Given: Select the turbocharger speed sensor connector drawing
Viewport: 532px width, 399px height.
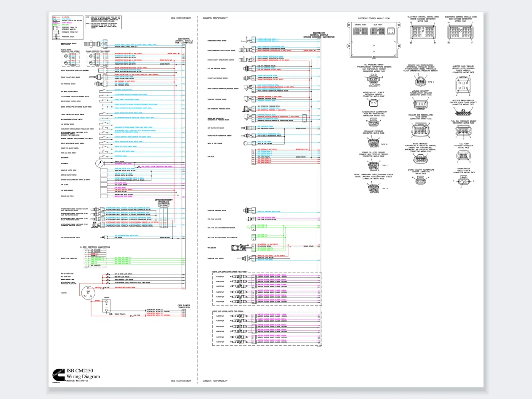Looking at the screenshot, I should tap(464, 180).
